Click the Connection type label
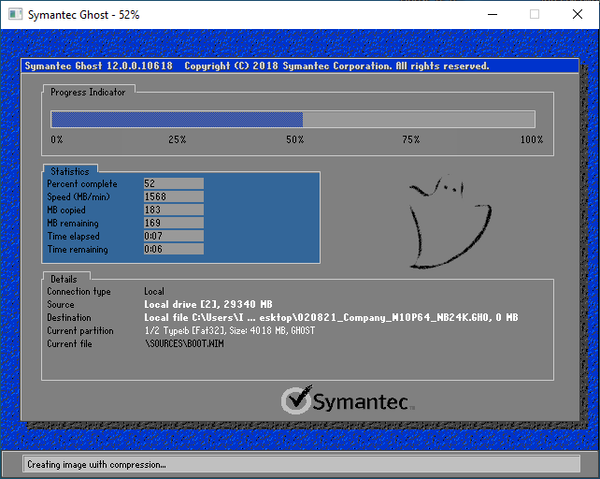The height and width of the screenshot is (479, 600). 79,292
